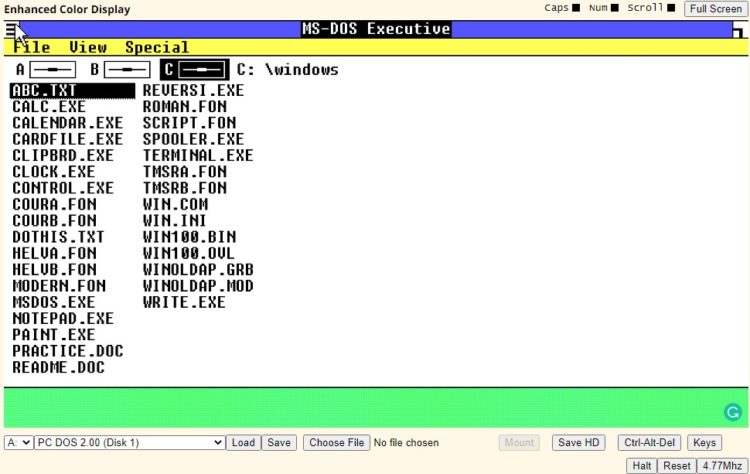The width and height of the screenshot is (750, 474).
Task: Open the PC DOS 2.00 disk dropdown
Action: coord(129,442)
